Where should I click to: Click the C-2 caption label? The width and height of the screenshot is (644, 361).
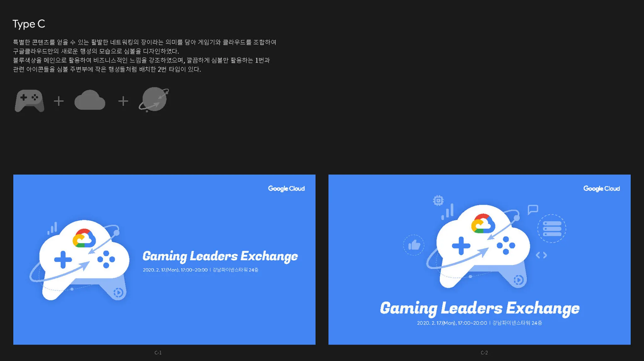click(484, 353)
